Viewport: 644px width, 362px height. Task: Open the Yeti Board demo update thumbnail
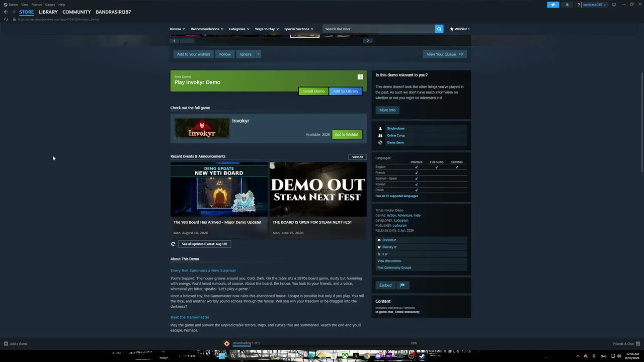click(x=219, y=190)
